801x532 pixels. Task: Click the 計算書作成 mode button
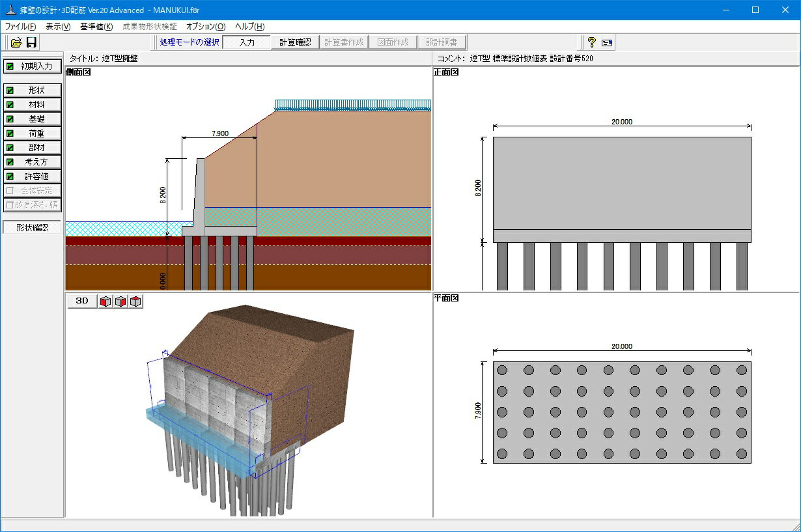(344, 42)
